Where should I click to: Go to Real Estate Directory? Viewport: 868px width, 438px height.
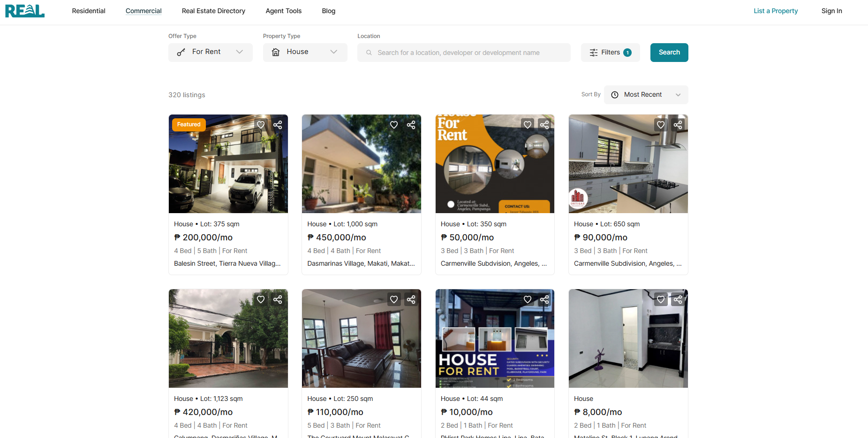coord(213,11)
